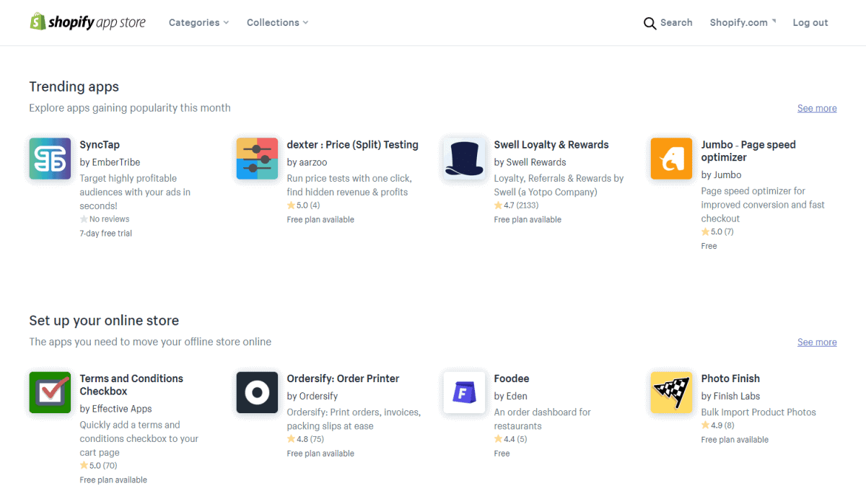
Task: Click the 'by Effective Apps' developer text
Action: 115,409
